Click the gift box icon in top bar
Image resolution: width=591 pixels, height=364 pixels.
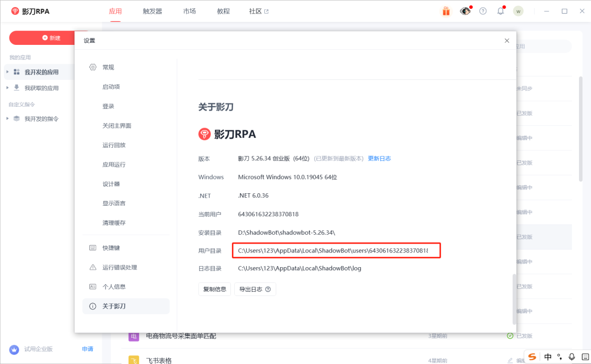(446, 11)
